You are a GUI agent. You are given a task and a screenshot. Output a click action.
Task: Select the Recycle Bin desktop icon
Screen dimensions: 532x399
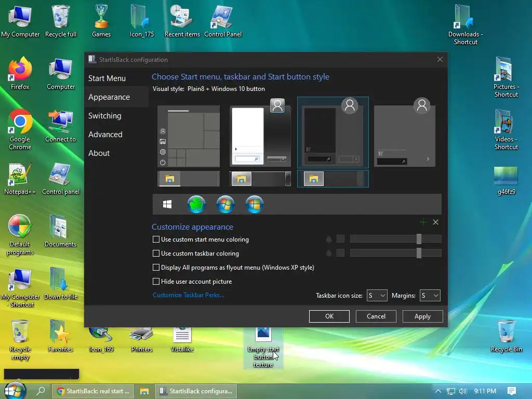pos(506,336)
